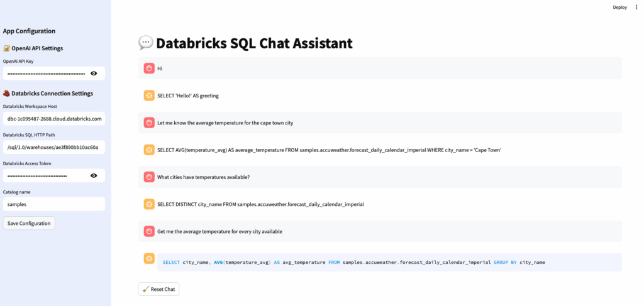
Task: Click the user avatar by 'every city available' message
Action: [149, 231]
